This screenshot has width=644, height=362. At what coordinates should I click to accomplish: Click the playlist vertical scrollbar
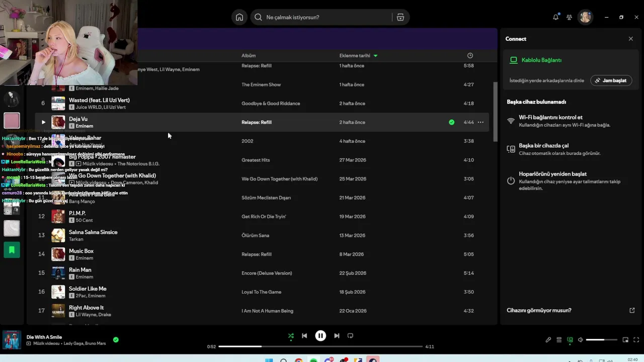[495, 112]
